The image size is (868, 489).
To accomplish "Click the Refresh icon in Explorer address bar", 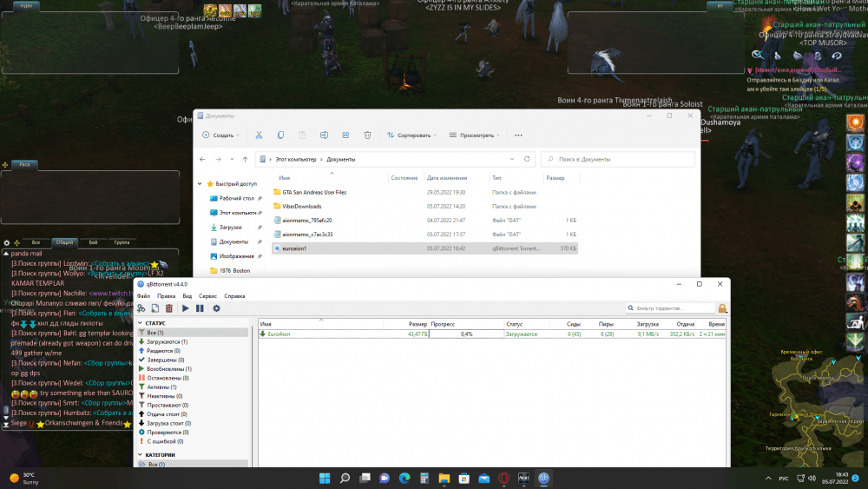I will tap(527, 160).
